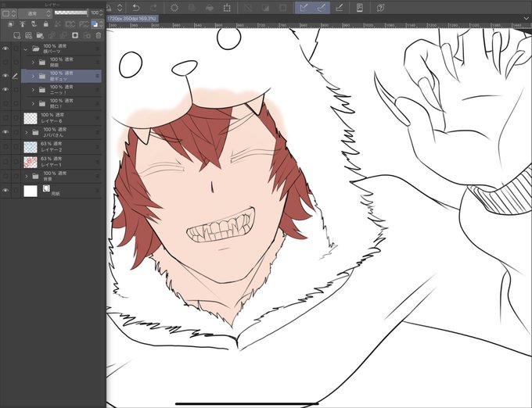Click the stepper beside the save icon
The image size is (532, 408).
click(120, 8)
